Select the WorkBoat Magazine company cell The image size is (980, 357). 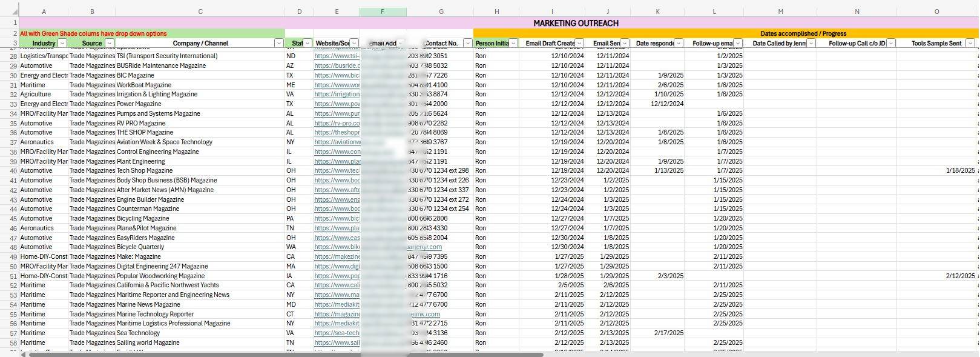pos(200,85)
